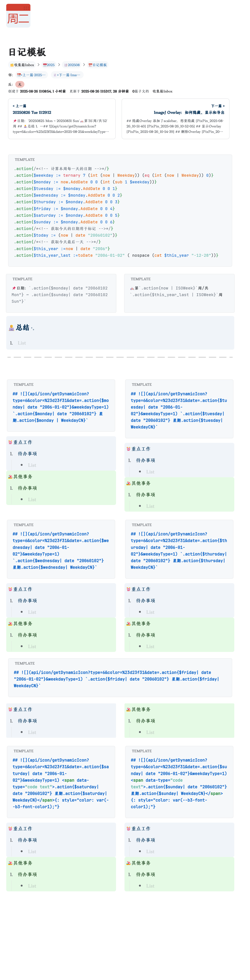This screenshot has width=250, height=980.
Task: Click empty List placeholder under 总结
Action: (22, 343)
